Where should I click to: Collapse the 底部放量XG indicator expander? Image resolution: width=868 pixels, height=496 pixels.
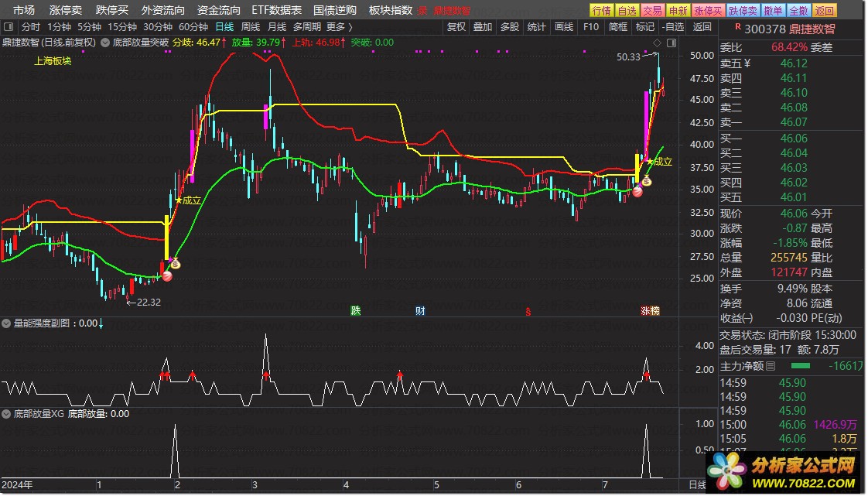(6, 413)
